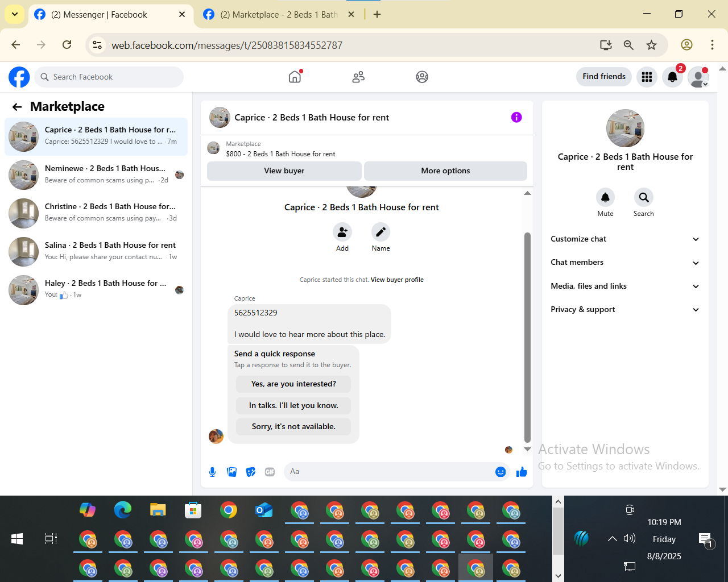728x582 pixels.
Task: Open Microsoft Store from the taskbar
Action: point(193,510)
